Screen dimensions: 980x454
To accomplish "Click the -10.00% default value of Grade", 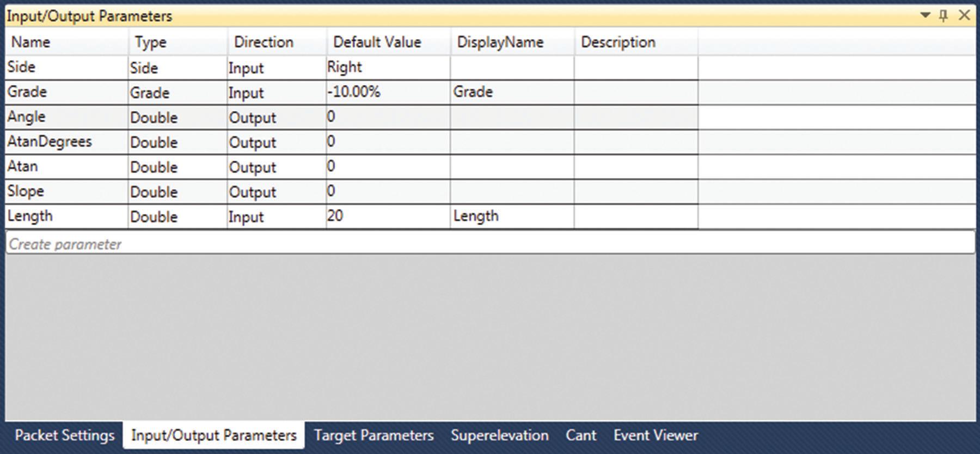I will click(388, 92).
